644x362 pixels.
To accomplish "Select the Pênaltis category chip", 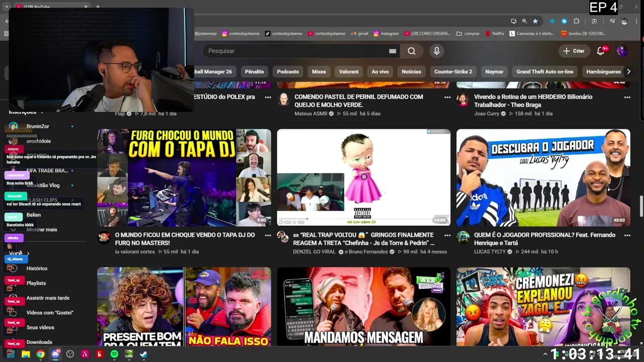I will pyautogui.click(x=254, y=71).
